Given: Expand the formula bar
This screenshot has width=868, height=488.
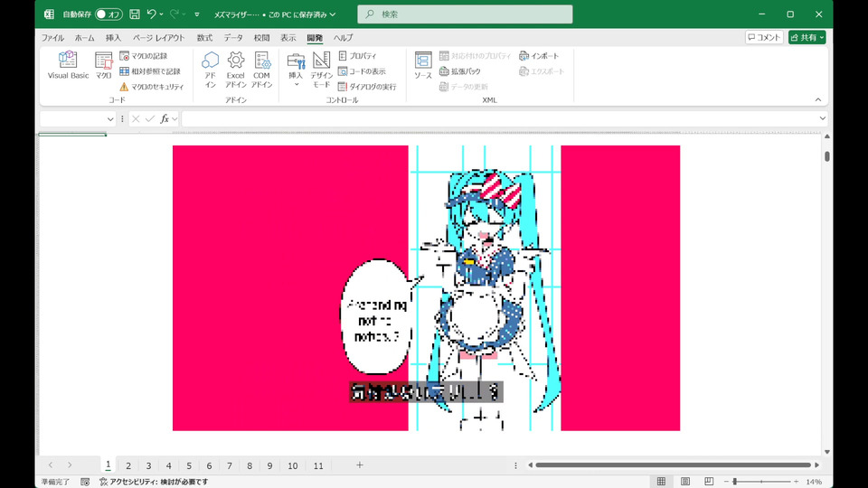Looking at the screenshot, I should click(822, 118).
